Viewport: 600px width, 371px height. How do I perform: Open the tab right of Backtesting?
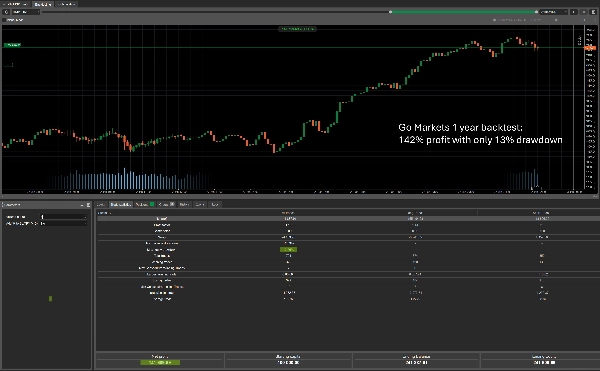[66, 4]
